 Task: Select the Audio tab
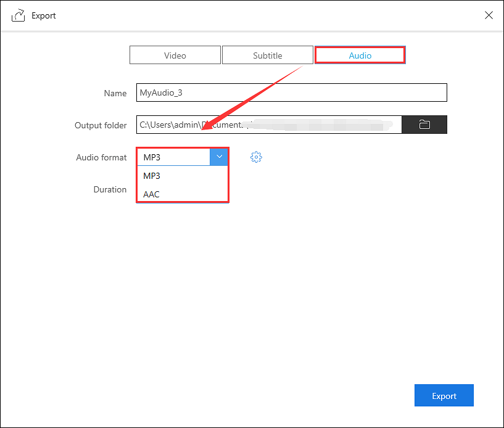pos(360,56)
